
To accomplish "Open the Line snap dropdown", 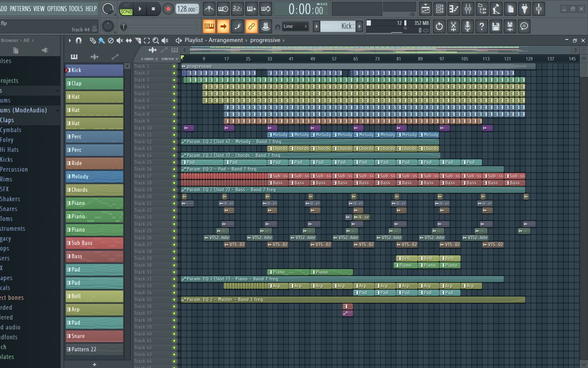I will (x=295, y=26).
